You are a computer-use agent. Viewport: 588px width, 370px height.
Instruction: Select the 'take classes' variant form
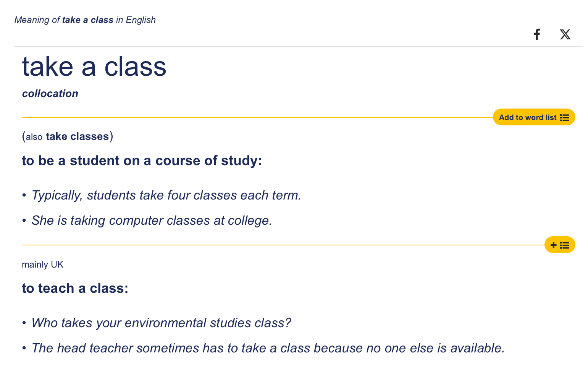78,136
